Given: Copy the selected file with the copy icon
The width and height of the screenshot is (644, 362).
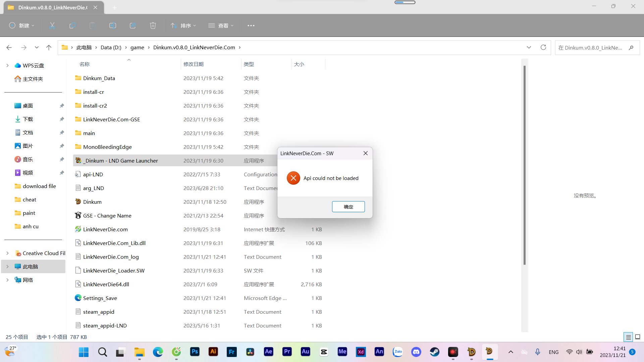Looking at the screenshot, I should [x=72, y=25].
